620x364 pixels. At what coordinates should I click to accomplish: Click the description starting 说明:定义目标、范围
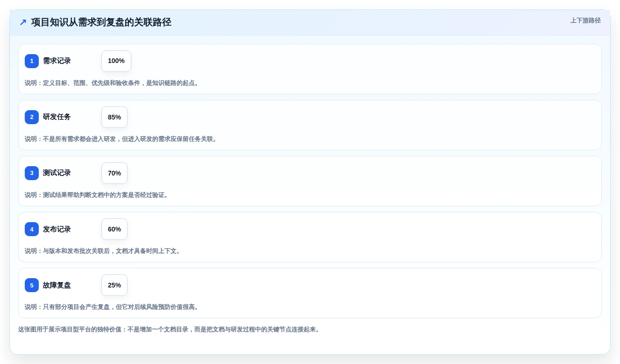[x=113, y=83]
